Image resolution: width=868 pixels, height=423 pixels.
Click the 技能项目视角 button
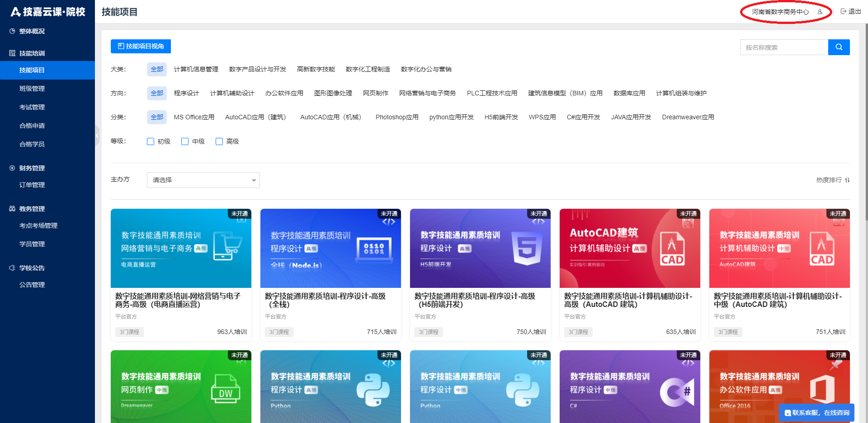[141, 46]
